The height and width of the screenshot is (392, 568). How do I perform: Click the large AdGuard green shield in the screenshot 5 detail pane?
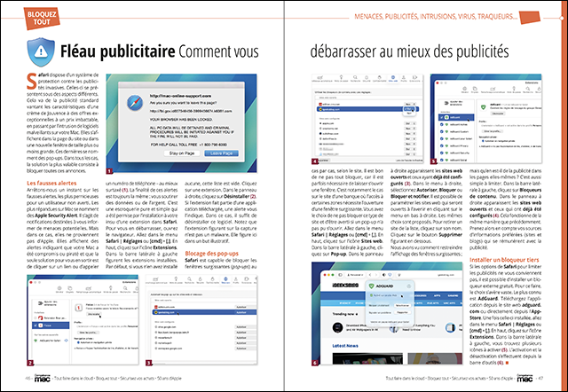pos(483,108)
